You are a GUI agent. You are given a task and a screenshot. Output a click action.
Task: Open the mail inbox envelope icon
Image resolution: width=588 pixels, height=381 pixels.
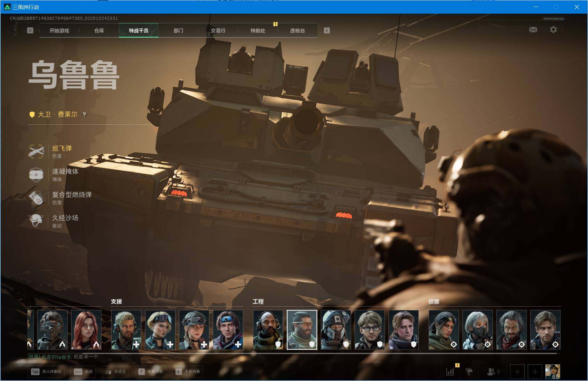(533, 30)
